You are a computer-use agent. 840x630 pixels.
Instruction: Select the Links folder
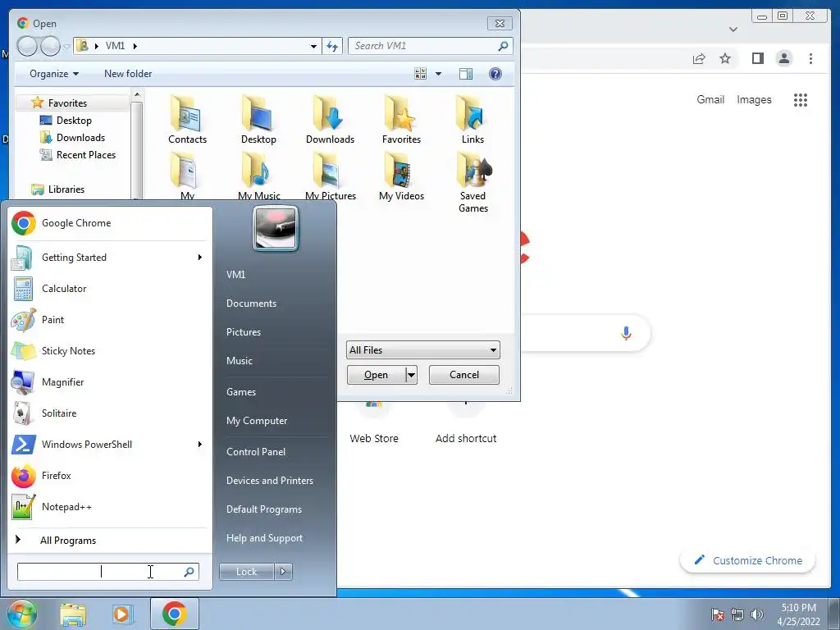(472, 120)
